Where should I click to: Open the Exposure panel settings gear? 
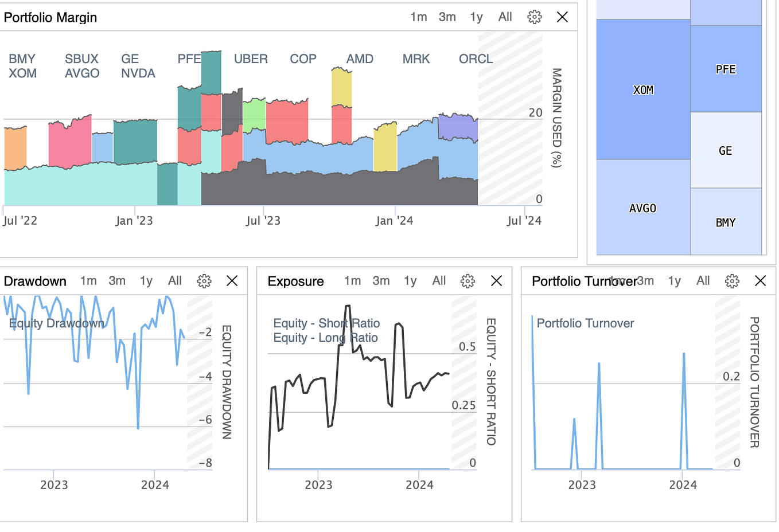click(x=468, y=281)
